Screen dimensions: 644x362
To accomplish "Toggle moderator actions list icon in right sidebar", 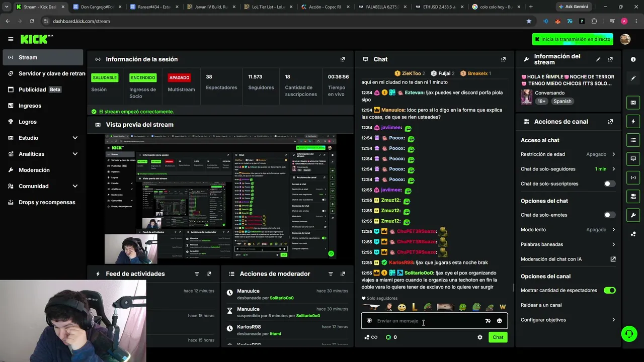I will (x=633, y=140).
